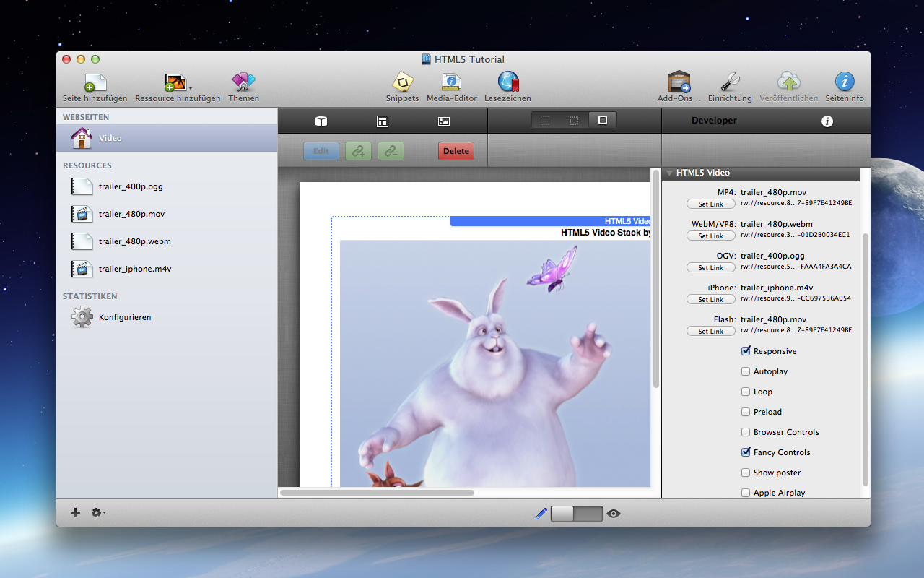Viewport: 924px width, 578px height.
Task: Open the templates layout icon
Action: point(383,121)
